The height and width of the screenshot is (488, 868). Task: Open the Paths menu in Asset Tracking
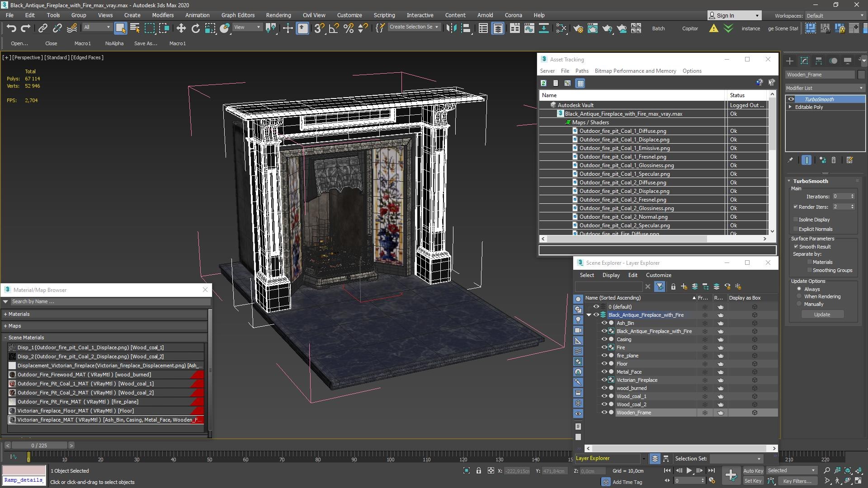pyautogui.click(x=582, y=71)
